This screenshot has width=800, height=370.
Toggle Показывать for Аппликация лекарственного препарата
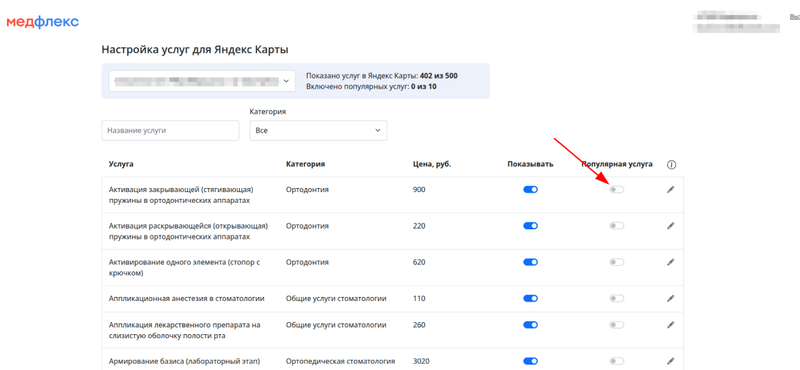(531, 325)
